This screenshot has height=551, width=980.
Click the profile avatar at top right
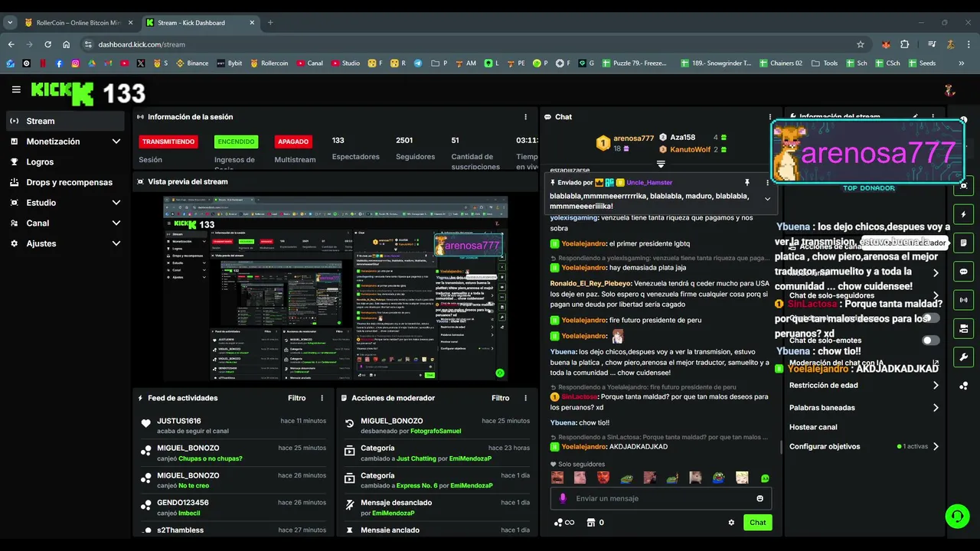pyautogui.click(x=950, y=90)
